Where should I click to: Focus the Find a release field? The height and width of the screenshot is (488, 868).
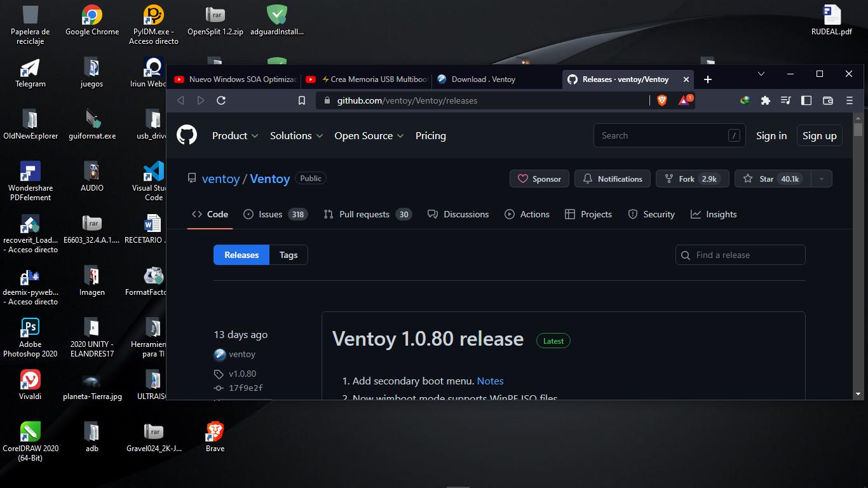(x=741, y=255)
